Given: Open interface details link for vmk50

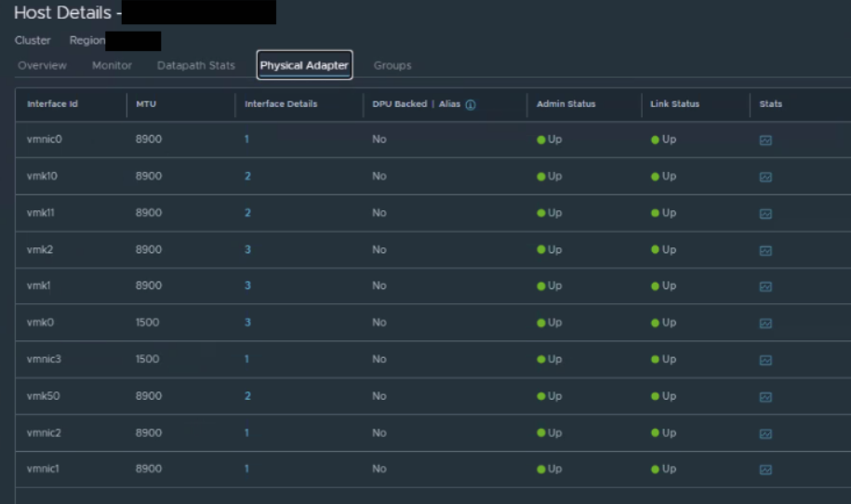Looking at the screenshot, I should pyautogui.click(x=247, y=396).
